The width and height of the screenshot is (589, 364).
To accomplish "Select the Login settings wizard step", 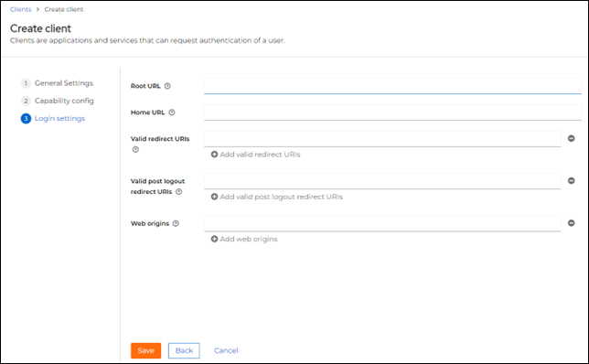I will click(x=53, y=118).
